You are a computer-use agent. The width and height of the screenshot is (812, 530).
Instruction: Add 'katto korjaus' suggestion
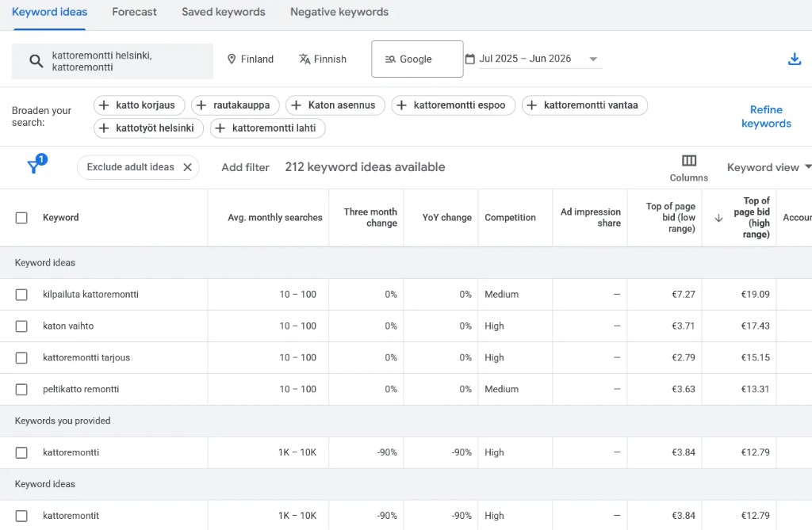(x=140, y=105)
